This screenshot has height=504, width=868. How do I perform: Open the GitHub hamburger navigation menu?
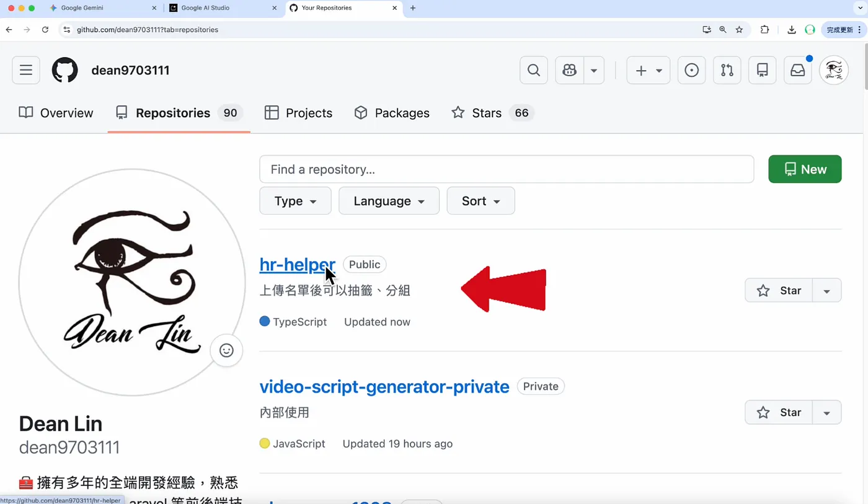[x=26, y=70]
